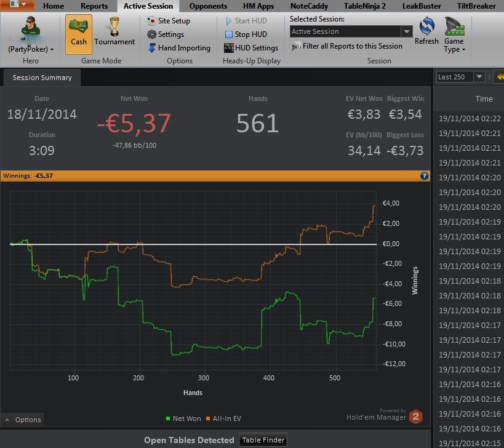Viewport: 504px width, 448px height.
Task: Click Start HUD play icon
Action: (229, 21)
